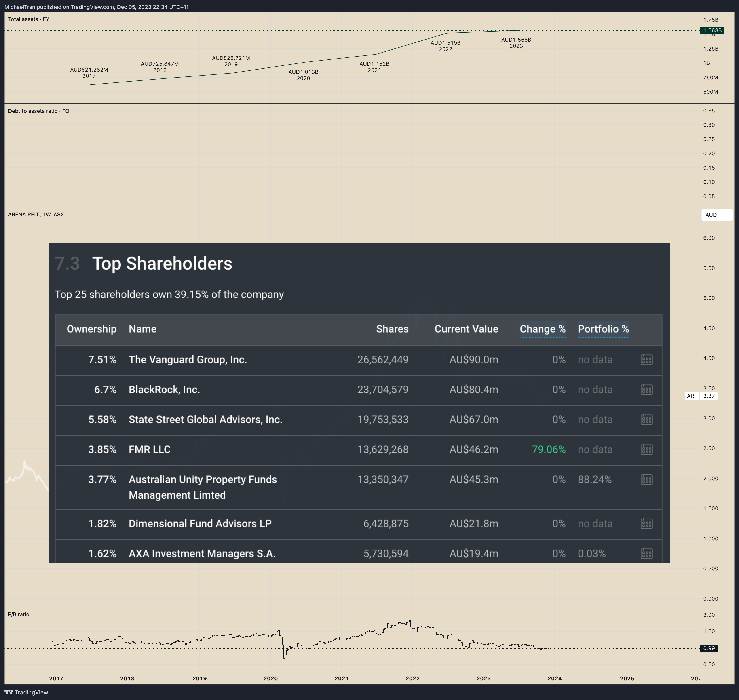Click the 7.51% ownership value
The height and width of the screenshot is (700, 739).
point(102,360)
